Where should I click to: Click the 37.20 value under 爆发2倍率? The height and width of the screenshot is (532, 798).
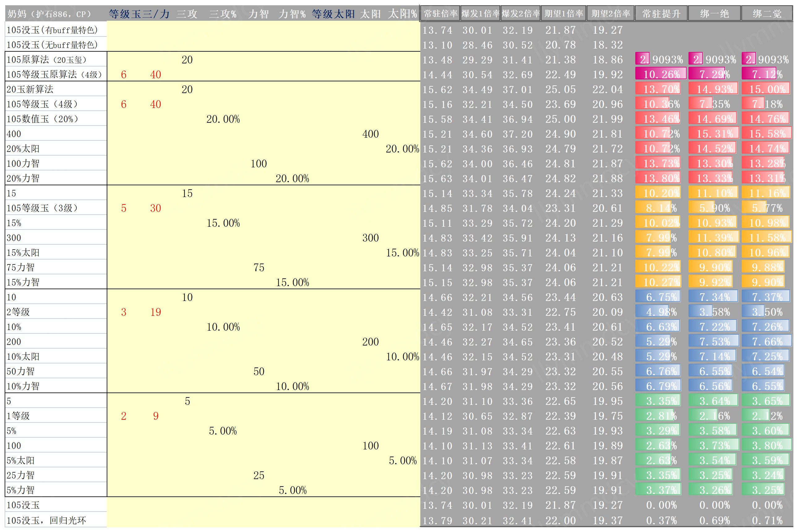[518, 134]
